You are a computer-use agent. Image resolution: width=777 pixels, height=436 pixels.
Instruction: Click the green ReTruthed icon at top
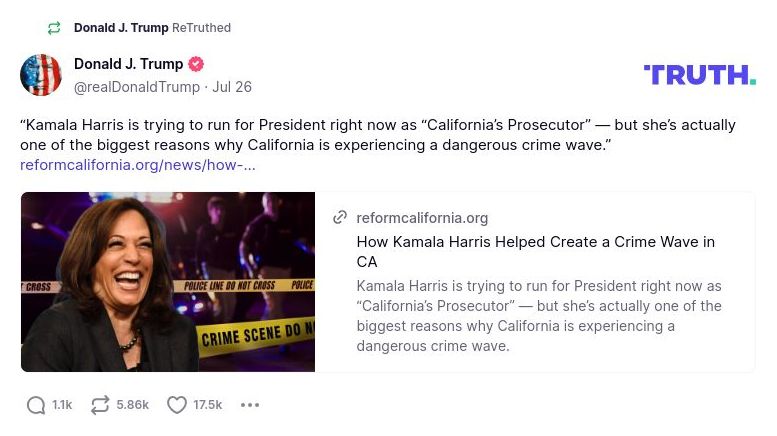coord(54,28)
